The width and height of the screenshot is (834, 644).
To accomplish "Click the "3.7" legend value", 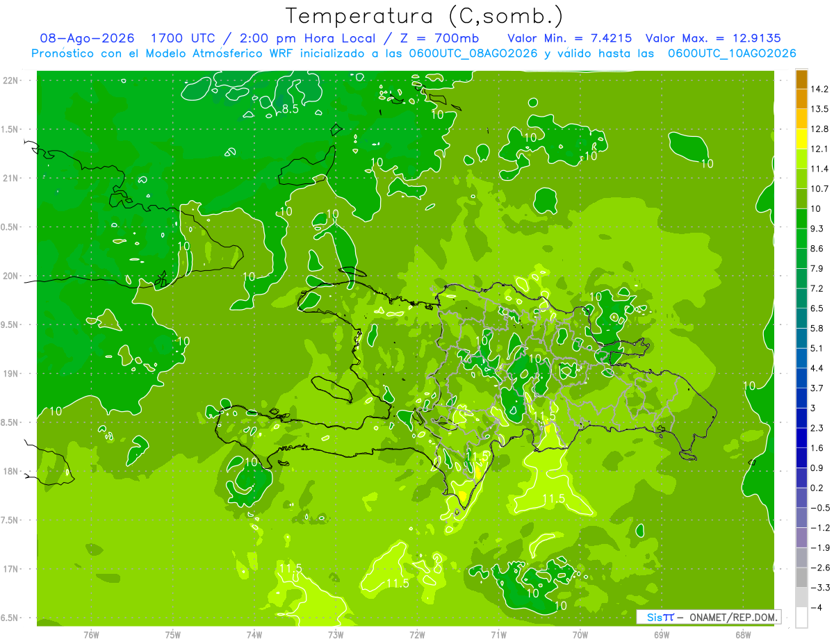I will [817, 388].
